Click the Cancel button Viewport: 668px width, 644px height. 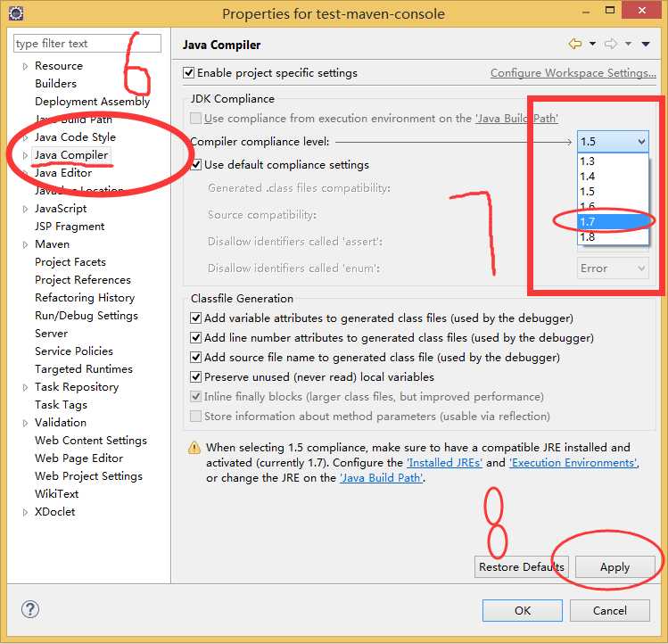610,610
